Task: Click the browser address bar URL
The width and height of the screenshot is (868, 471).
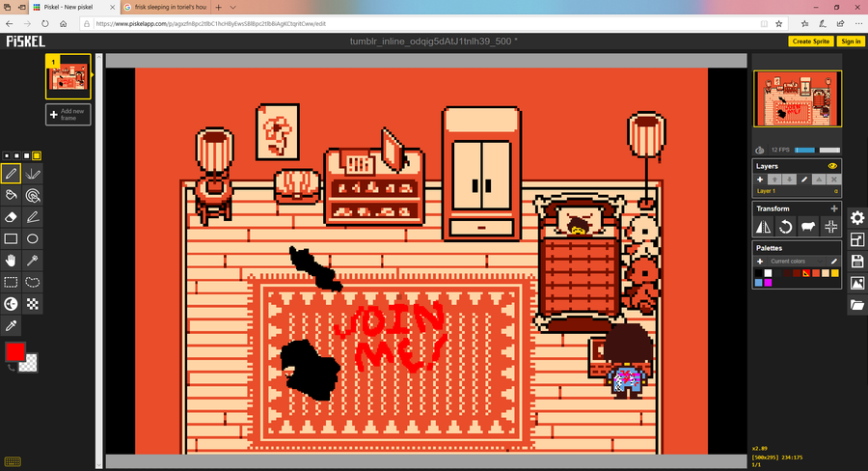Action: (x=210, y=24)
